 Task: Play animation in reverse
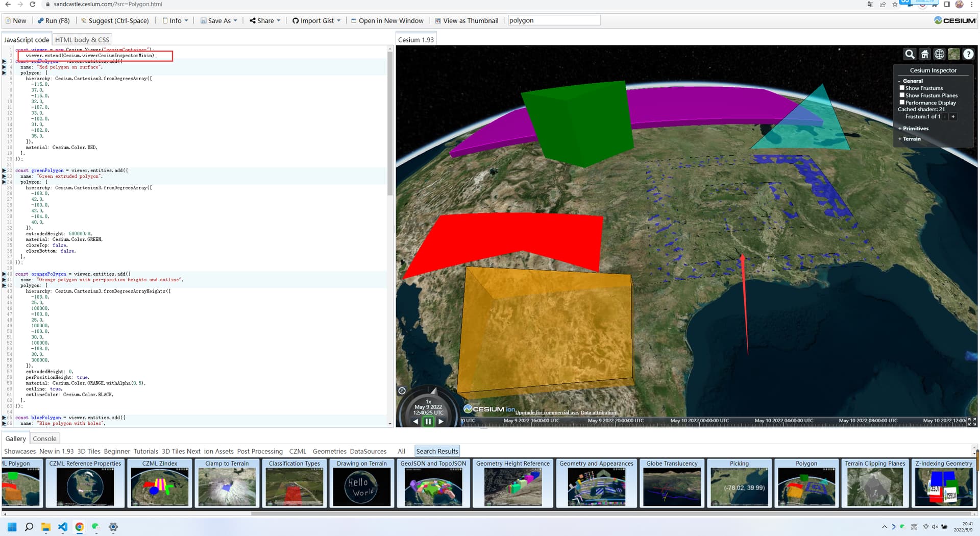point(415,422)
